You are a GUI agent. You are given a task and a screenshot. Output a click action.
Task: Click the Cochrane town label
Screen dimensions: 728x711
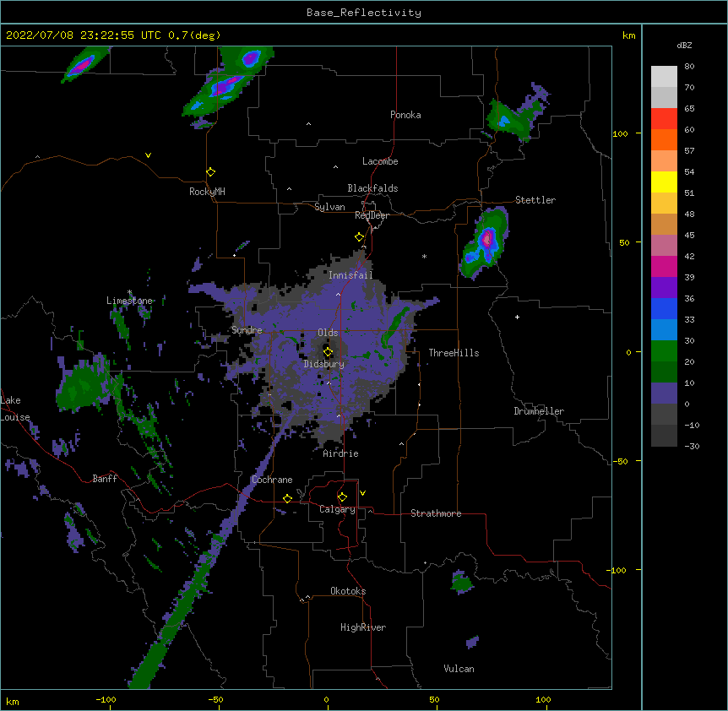point(272,480)
